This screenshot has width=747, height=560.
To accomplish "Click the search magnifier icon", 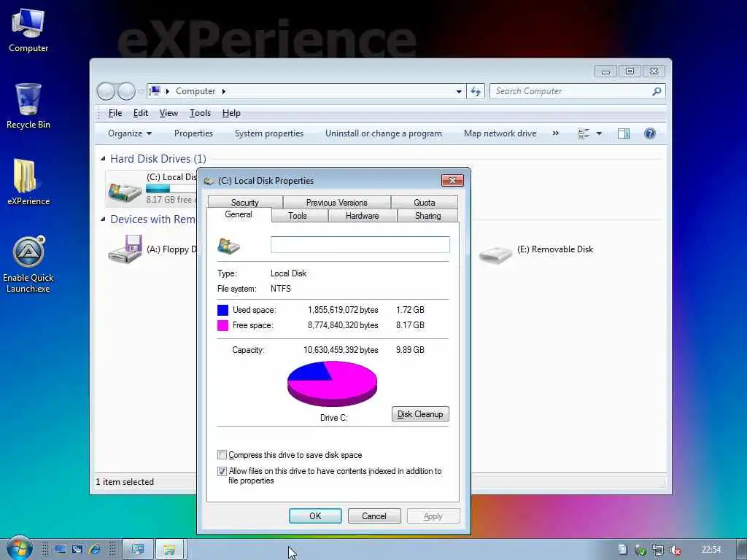I will (x=657, y=91).
